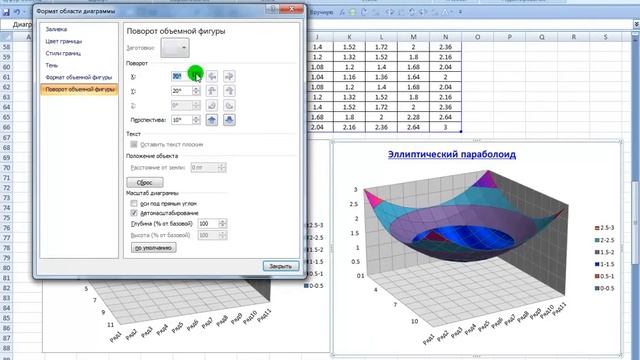Click legend entry '2.5-3' in right chart

click(x=605, y=228)
